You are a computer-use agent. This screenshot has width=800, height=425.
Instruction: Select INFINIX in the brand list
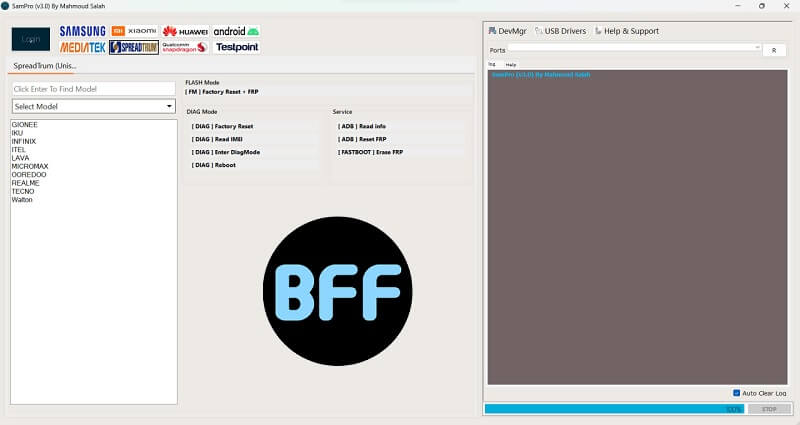(24, 141)
